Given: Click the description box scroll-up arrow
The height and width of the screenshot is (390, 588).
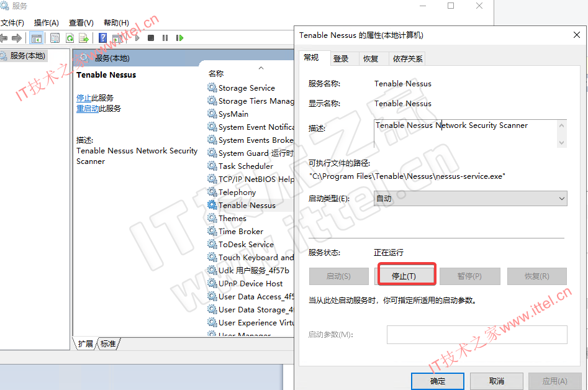Looking at the screenshot, I should click(561, 125).
